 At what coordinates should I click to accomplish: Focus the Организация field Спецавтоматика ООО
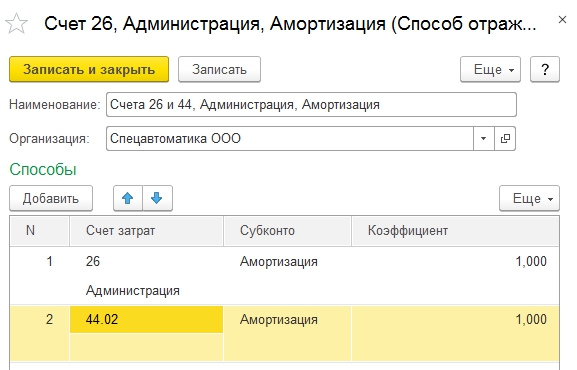(290, 138)
